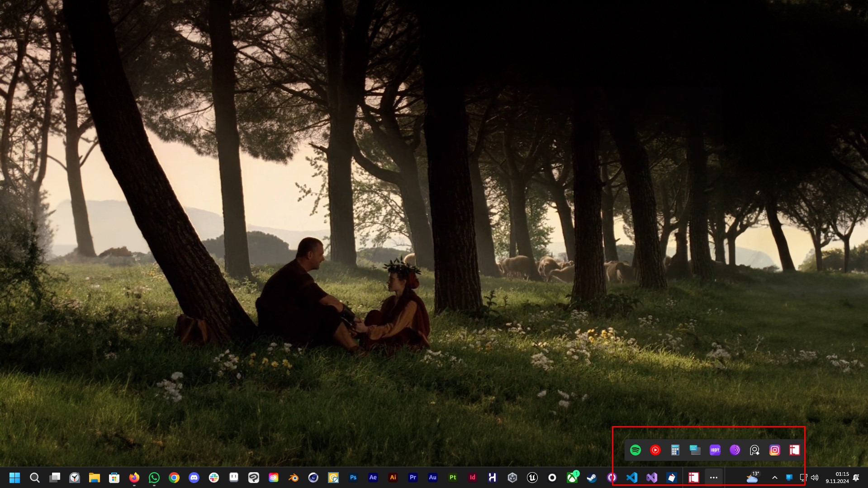The width and height of the screenshot is (868, 488).
Task: Launch Adobe Premiere Pro (Pr)
Action: [413, 478]
